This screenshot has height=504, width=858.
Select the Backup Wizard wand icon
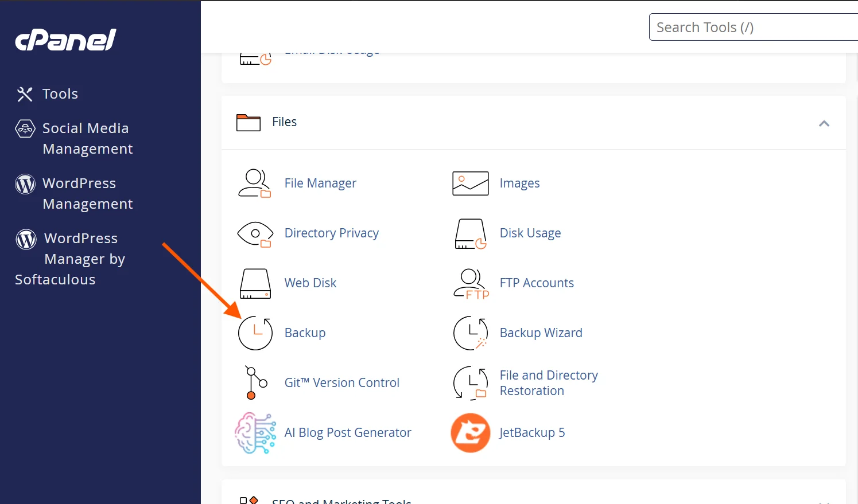469,333
